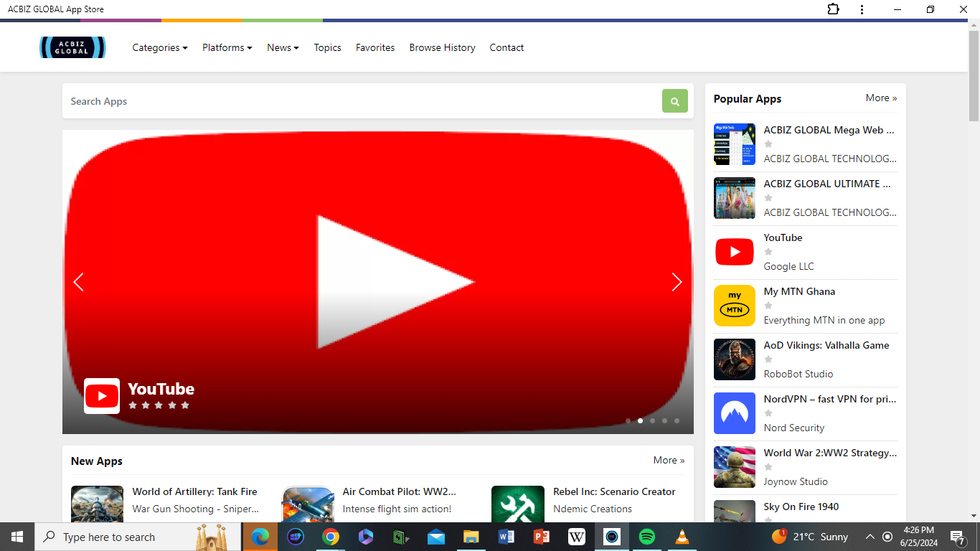Open World of Artillery: Tank Fire link
Screen dimensions: 980x551
[x=194, y=491]
